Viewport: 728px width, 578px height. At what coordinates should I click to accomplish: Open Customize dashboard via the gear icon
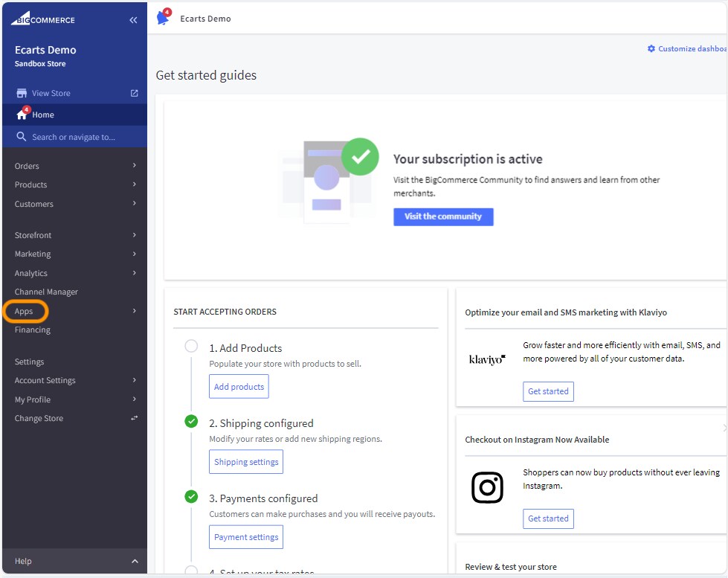pos(651,48)
